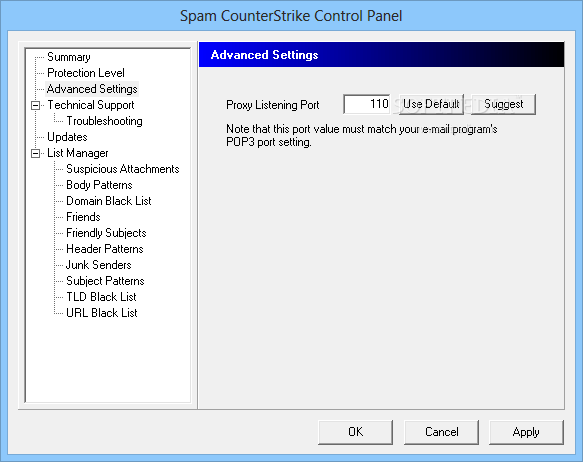Open the Technical Support page
The image size is (583, 462).
91,105
